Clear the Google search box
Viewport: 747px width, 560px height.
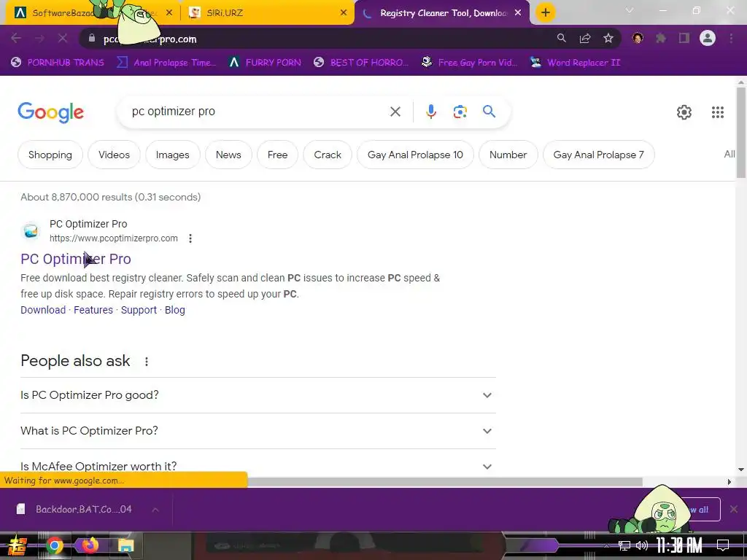(x=395, y=112)
